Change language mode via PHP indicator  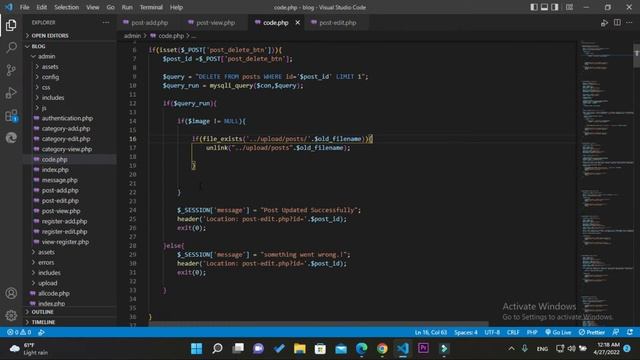pos(532,332)
